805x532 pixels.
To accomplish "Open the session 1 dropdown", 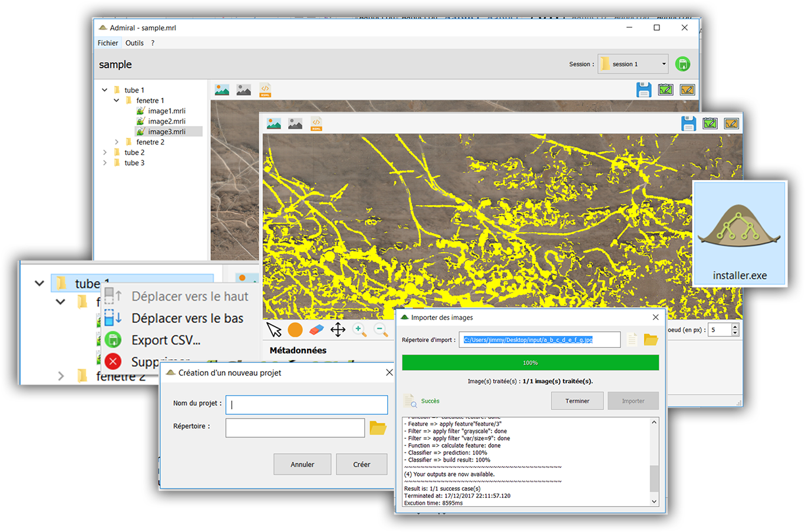I will 633,64.
